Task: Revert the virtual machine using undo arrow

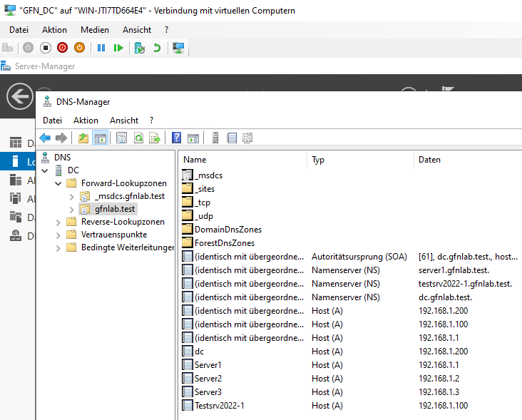Action: 157,48
